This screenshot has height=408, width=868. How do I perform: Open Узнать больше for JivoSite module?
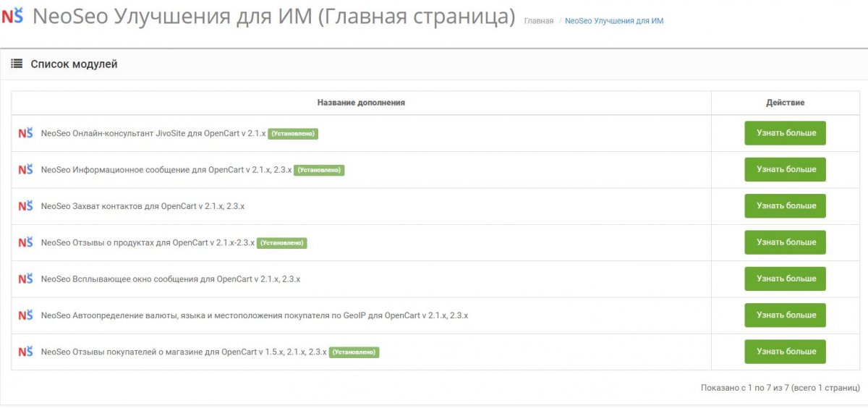(x=786, y=133)
